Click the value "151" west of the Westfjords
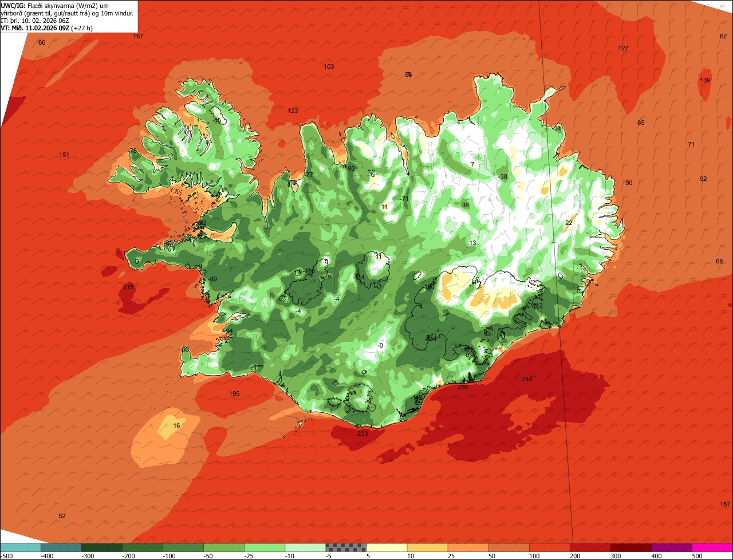This screenshot has height=560, width=733. click(x=64, y=155)
